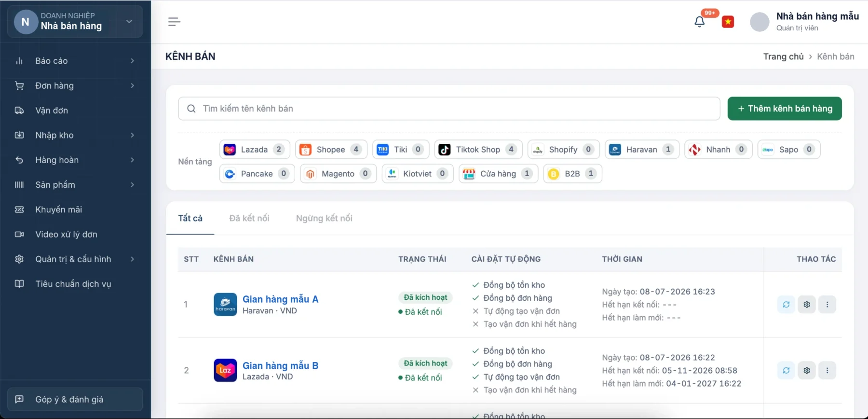Click Thêm kênh bán hàng button
This screenshot has width=868, height=419.
pos(785,109)
